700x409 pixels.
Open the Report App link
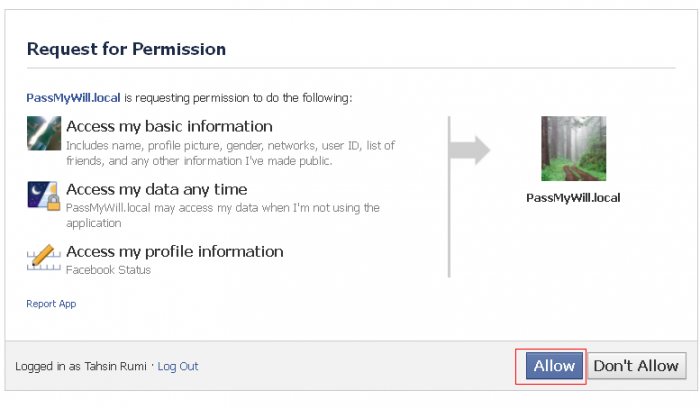[51, 304]
